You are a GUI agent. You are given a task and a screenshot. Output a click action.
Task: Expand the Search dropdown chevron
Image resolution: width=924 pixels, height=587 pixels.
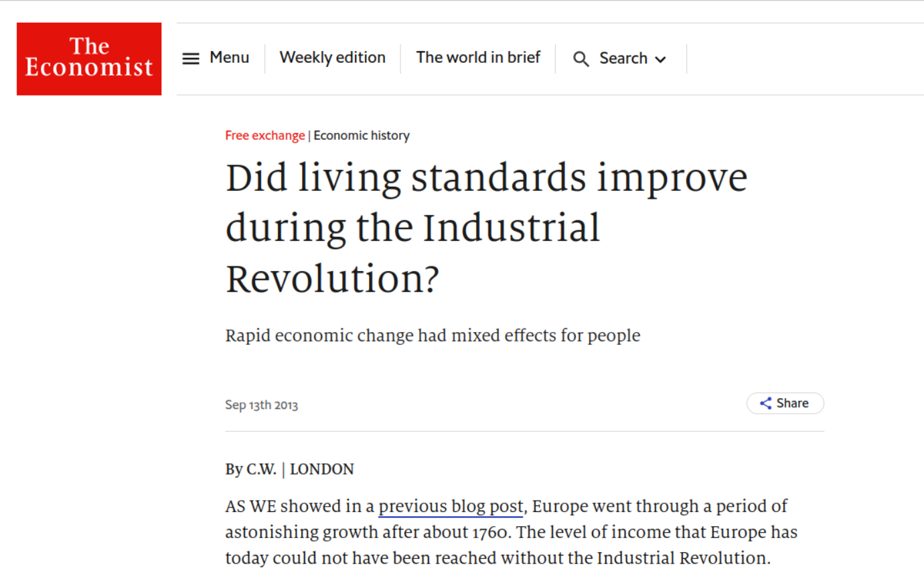point(661,60)
